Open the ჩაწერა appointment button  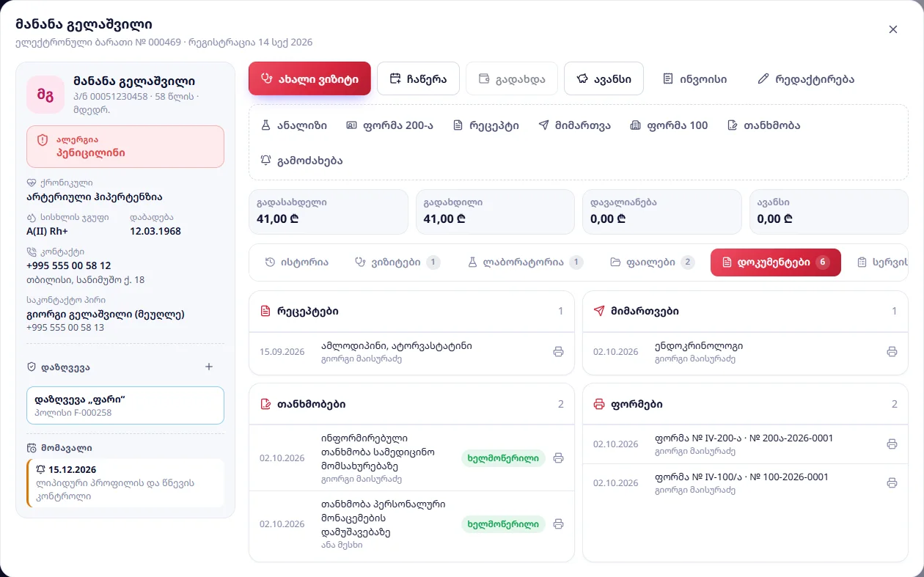click(418, 78)
